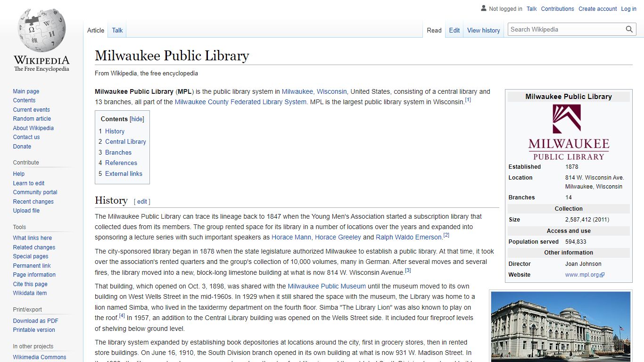644x362 pixels.
Task: Click the Not logged in user icon
Action: [484, 8]
